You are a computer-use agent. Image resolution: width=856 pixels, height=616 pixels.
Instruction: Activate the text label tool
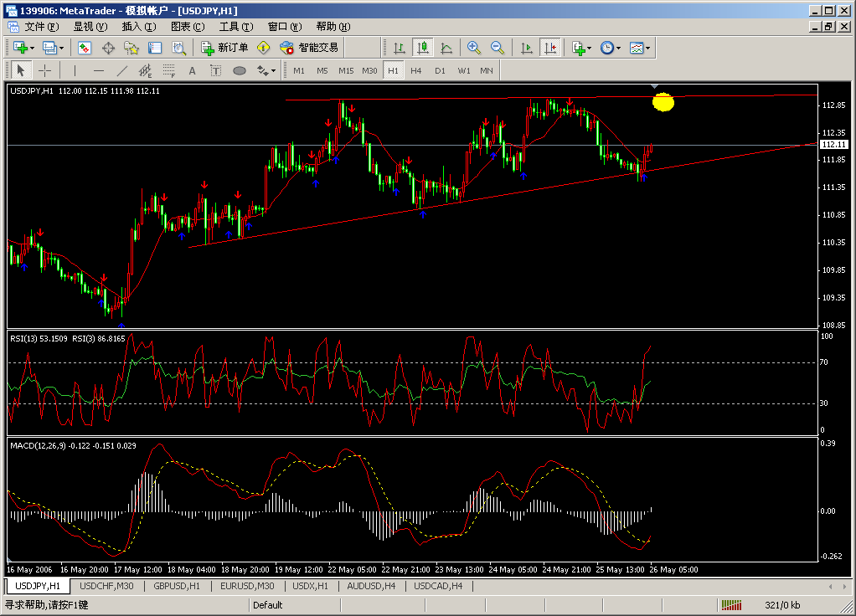(x=192, y=70)
